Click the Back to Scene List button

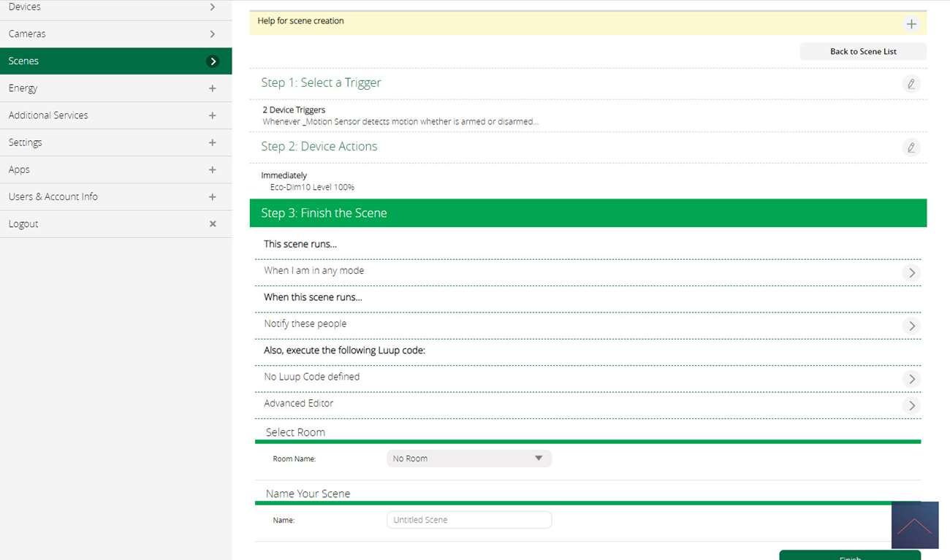[863, 52]
